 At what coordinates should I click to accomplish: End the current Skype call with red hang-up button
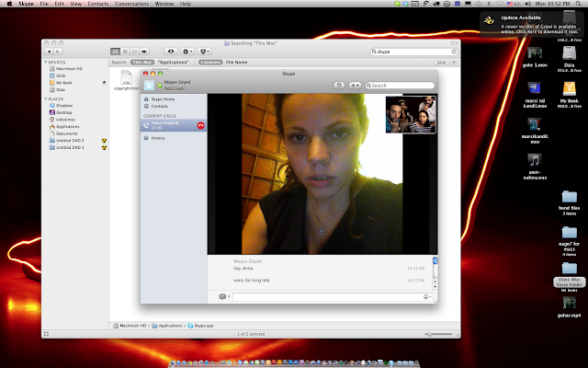click(200, 125)
